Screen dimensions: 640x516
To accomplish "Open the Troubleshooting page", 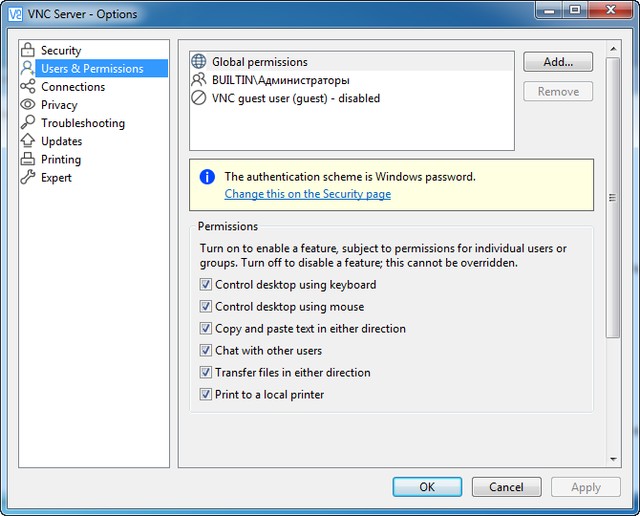I will tap(83, 123).
